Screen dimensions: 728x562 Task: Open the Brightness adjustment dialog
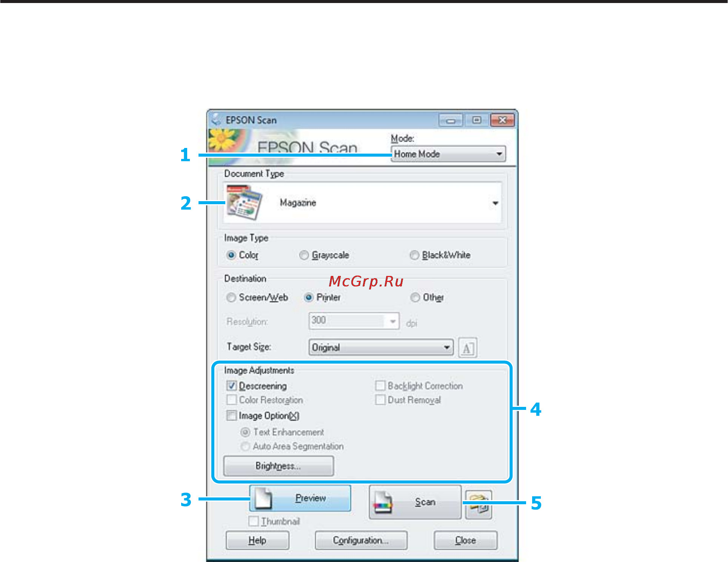(x=279, y=466)
